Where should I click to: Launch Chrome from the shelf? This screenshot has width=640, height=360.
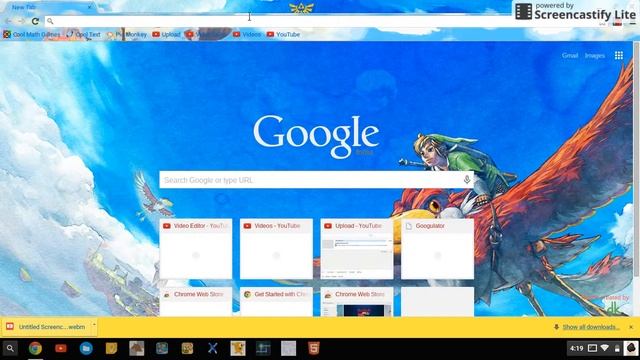point(36,349)
